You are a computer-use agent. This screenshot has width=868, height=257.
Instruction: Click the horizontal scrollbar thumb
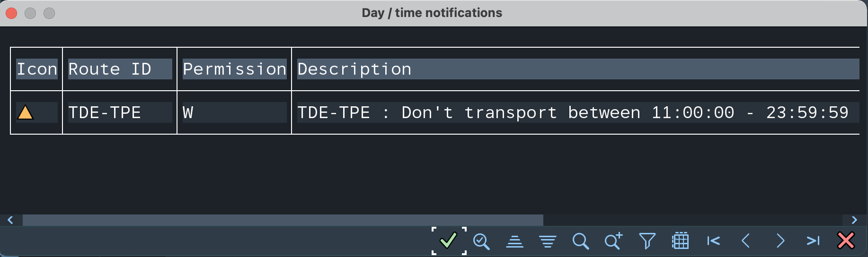click(x=283, y=220)
